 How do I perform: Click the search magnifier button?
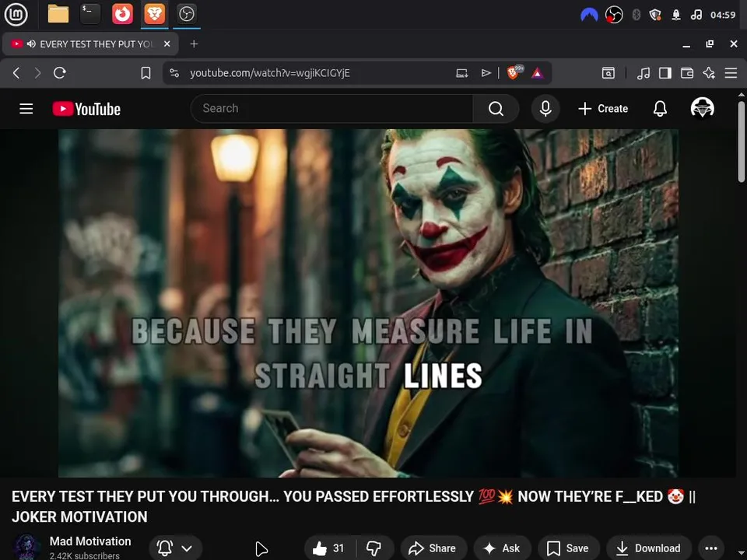(496, 109)
